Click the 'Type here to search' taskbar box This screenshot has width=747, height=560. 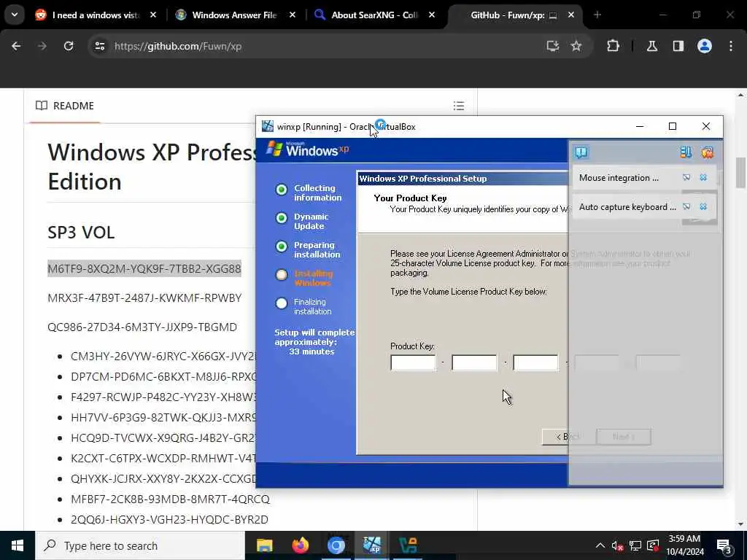click(140, 545)
